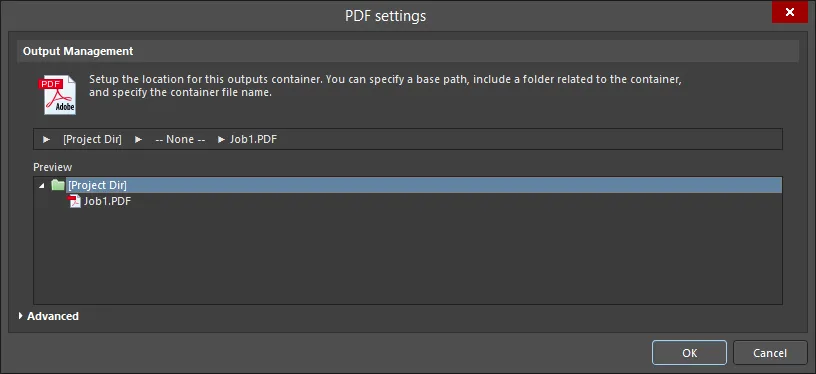Select the [Project Dir] item in Preview tree
The width and height of the screenshot is (816, 374).
(97, 185)
